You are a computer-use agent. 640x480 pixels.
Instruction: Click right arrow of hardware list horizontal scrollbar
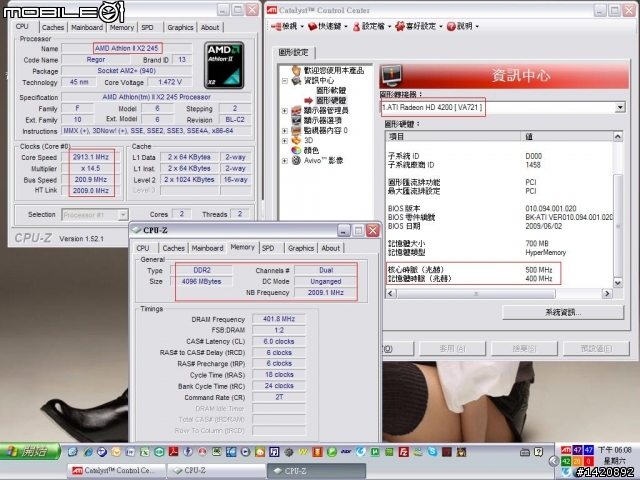click(607, 293)
